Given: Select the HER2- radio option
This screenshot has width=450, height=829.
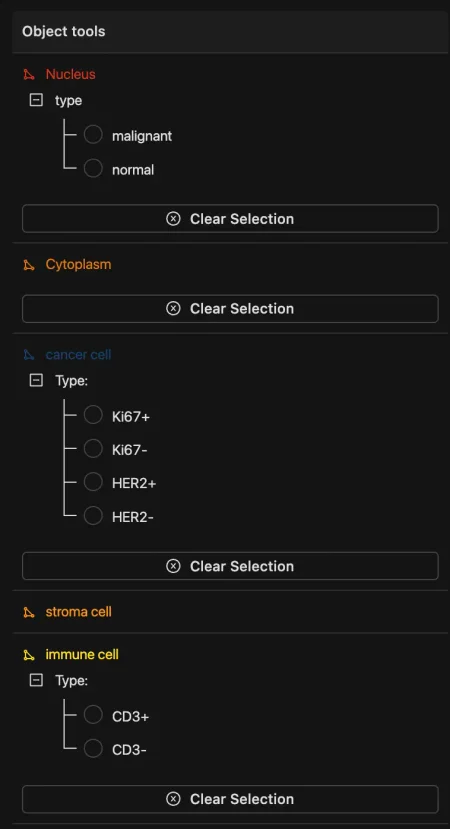Looking at the screenshot, I should (x=93, y=515).
